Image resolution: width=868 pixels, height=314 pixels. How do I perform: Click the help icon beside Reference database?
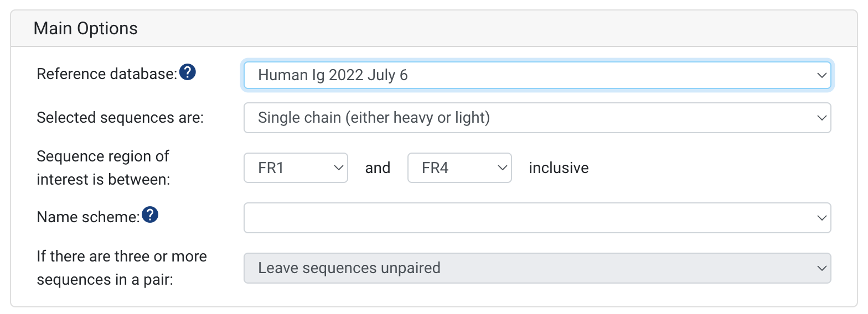(x=188, y=72)
